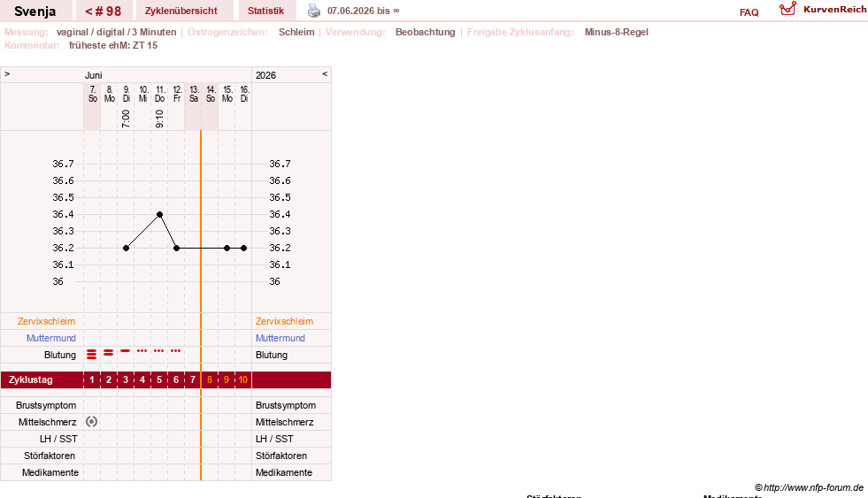868x498 pixels.
Task: Select the temperature point on June 15
Action: [227, 248]
